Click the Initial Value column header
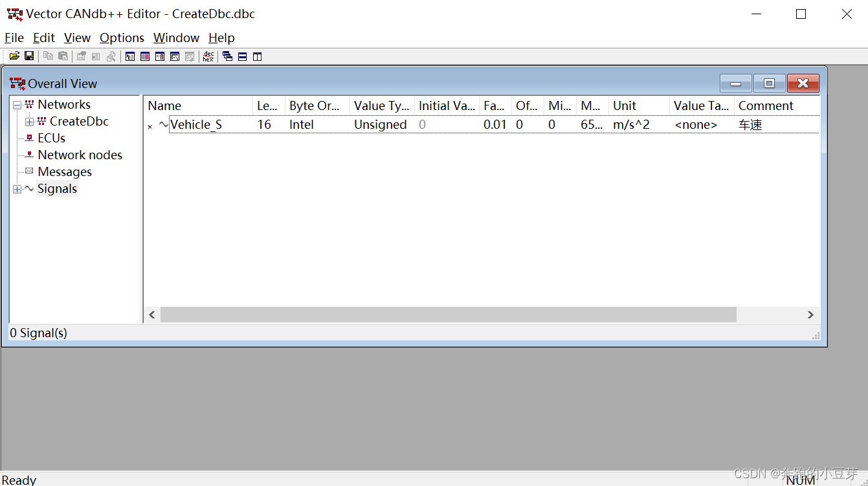The height and width of the screenshot is (486, 868). tap(447, 105)
